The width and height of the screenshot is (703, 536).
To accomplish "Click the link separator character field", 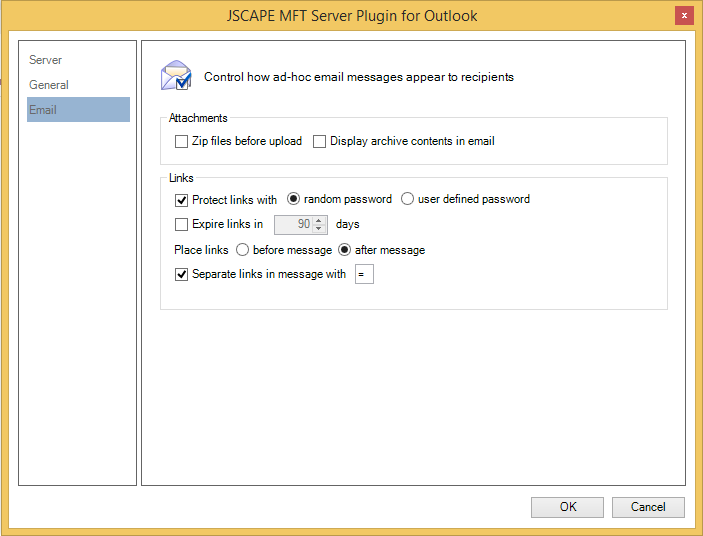I will click(x=364, y=274).
